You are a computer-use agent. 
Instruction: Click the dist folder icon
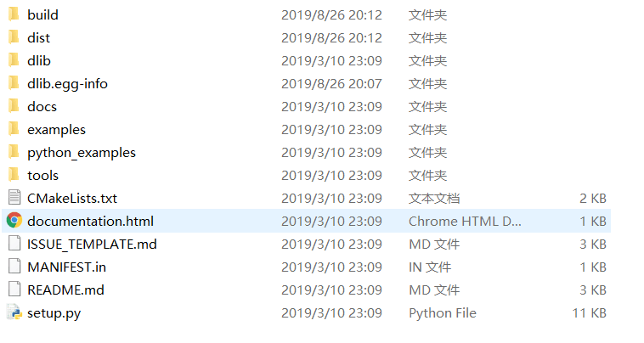(x=13, y=37)
